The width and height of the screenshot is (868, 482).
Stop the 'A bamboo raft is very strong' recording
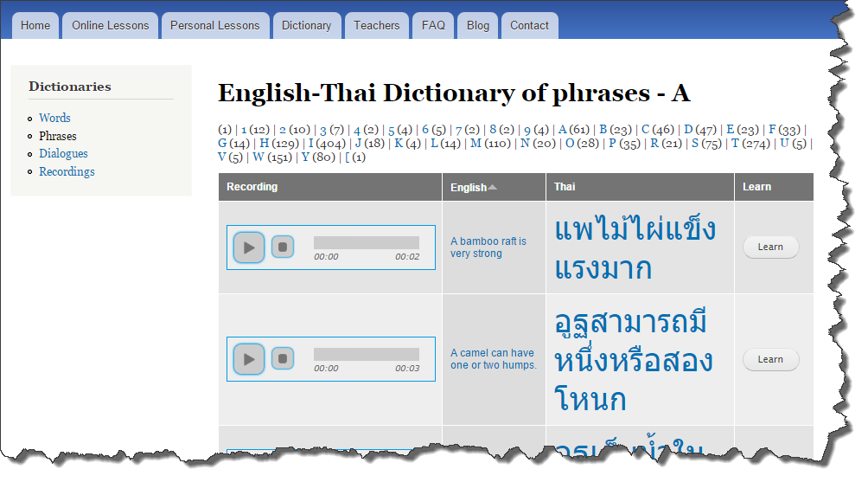click(x=283, y=247)
